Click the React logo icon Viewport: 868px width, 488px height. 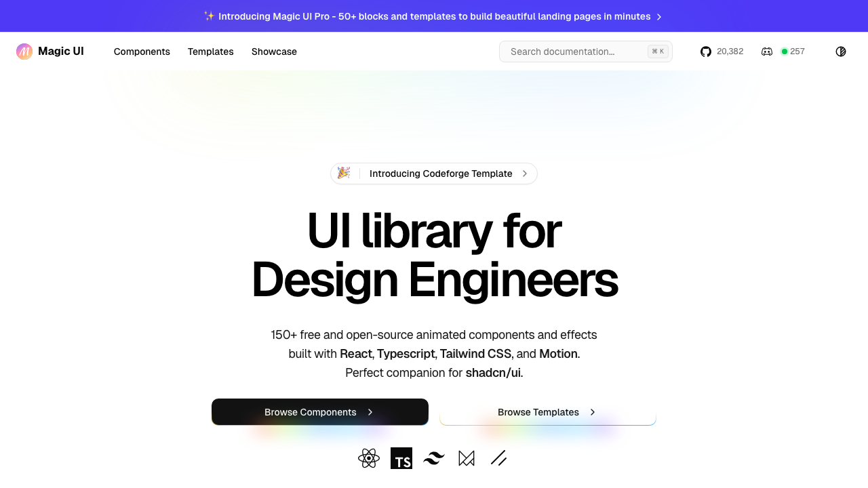(x=368, y=458)
